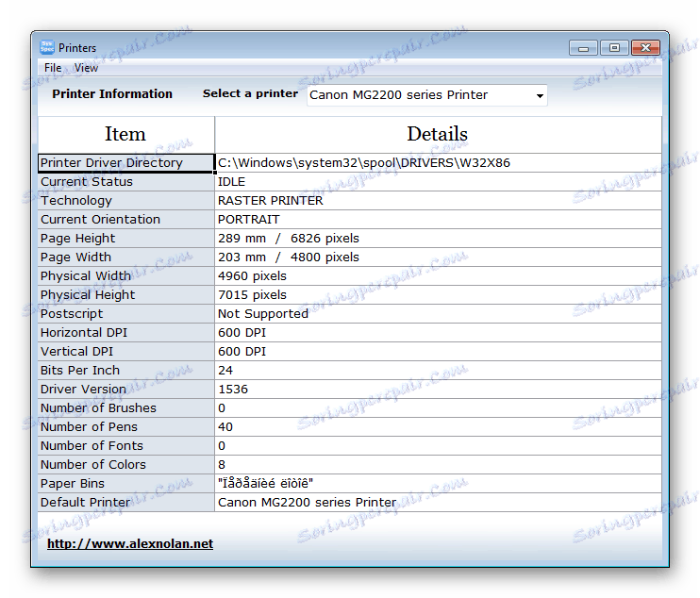Open the View menu

point(86,68)
